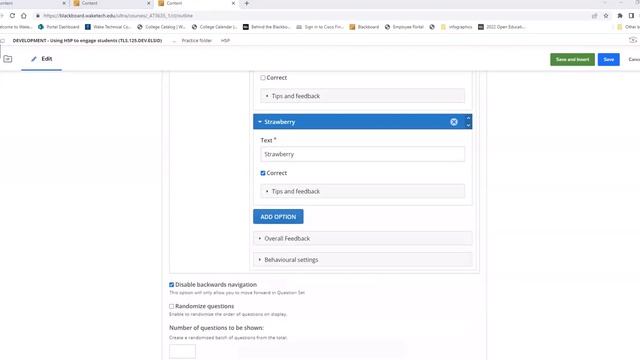Click the browser home icon

tap(24, 16)
